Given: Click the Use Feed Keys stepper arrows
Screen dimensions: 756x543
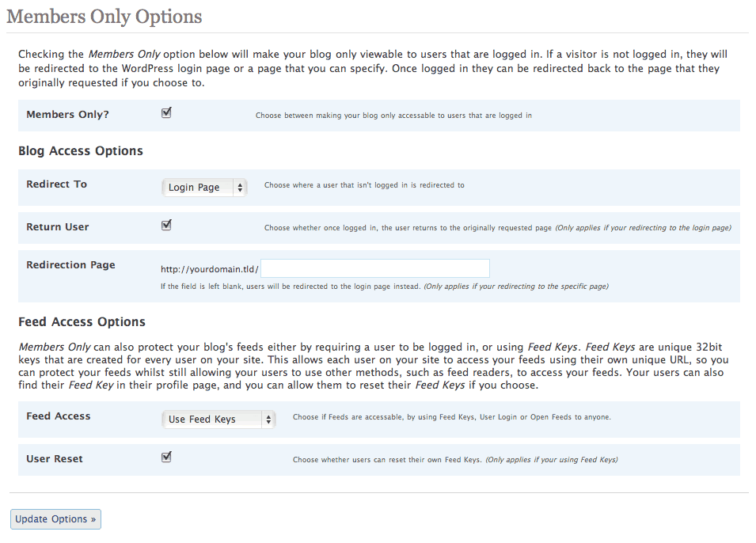Looking at the screenshot, I should 268,420.
